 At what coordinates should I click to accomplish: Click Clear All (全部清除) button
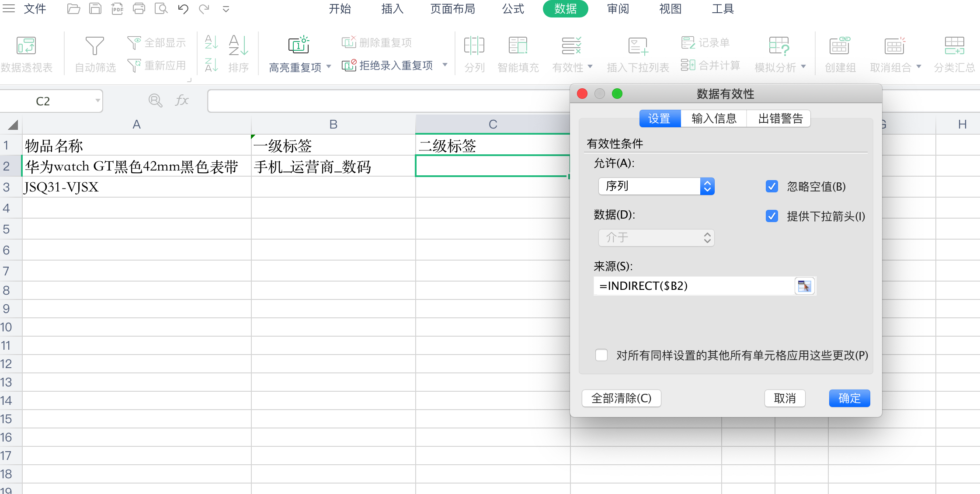(x=622, y=398)
